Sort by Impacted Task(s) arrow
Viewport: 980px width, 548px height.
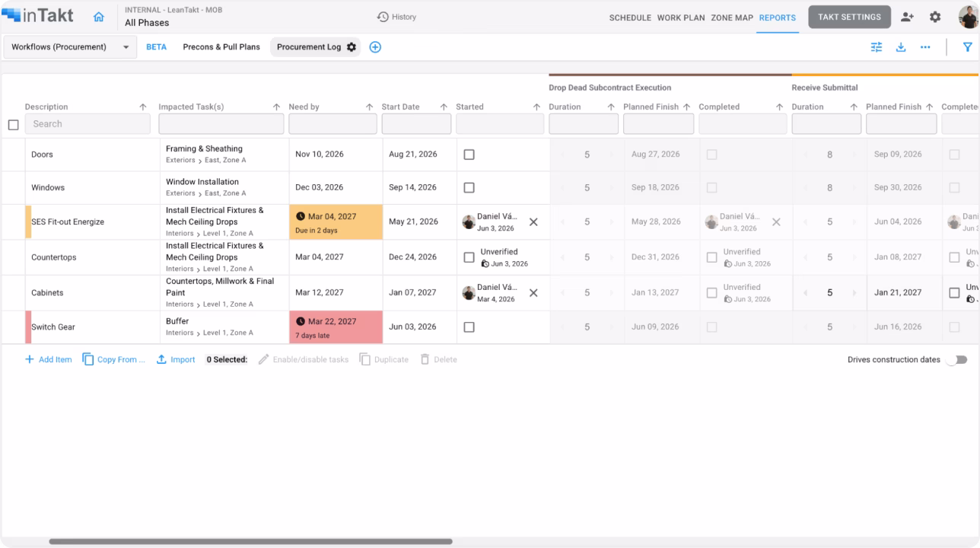tap(277, 107)
